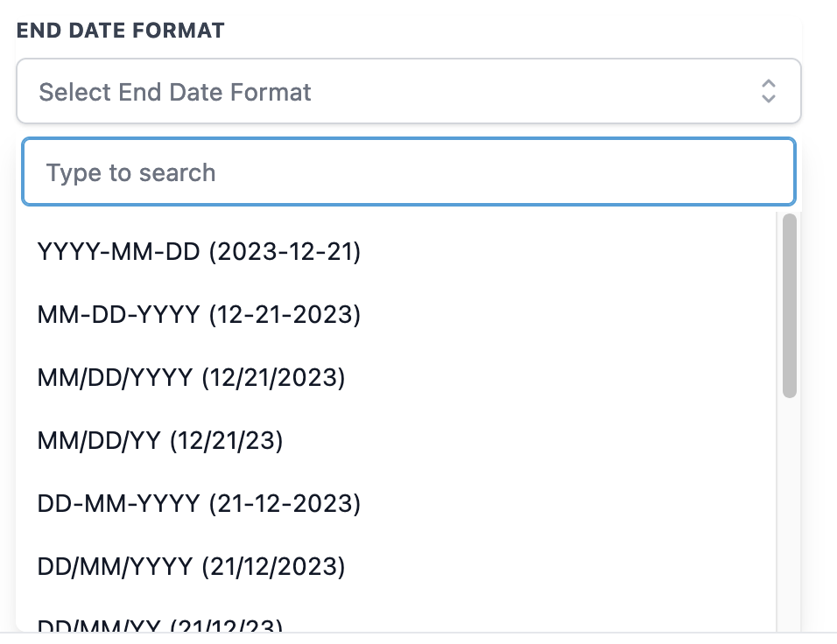Screen dimensions: 837x644
Task: Select the format with example 21/12/2023
Action: pos(396,566)
